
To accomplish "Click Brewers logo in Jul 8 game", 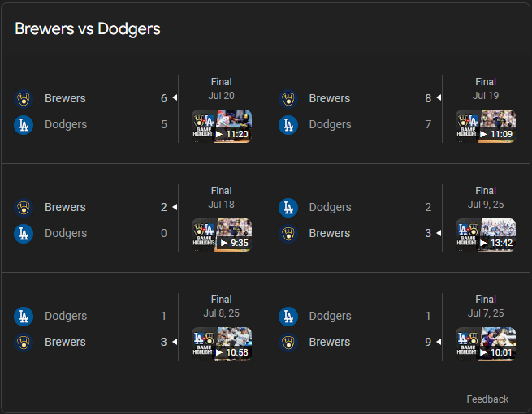I will 24,343.
